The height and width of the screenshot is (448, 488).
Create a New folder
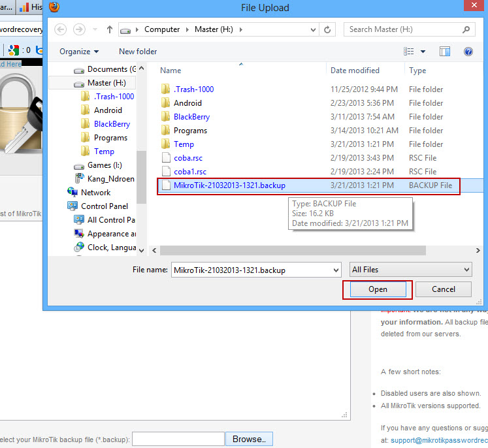[x=138, y=52]
